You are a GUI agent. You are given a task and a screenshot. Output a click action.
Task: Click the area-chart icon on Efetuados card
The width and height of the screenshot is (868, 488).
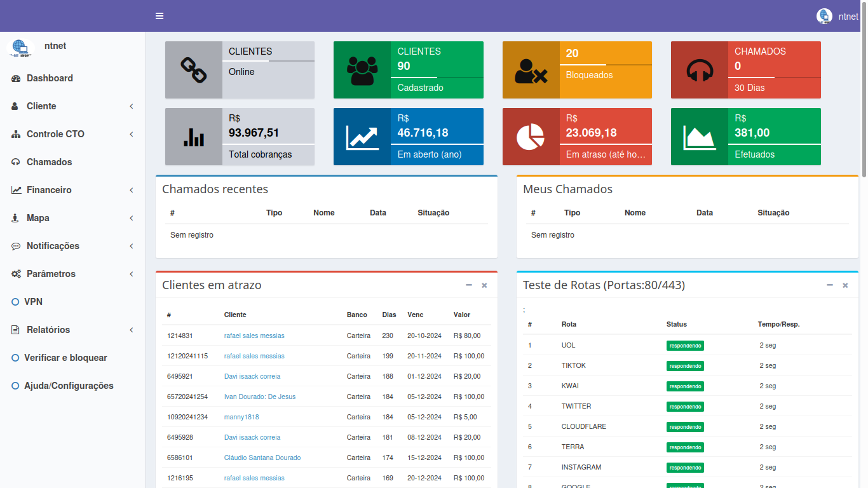[700, 137]
